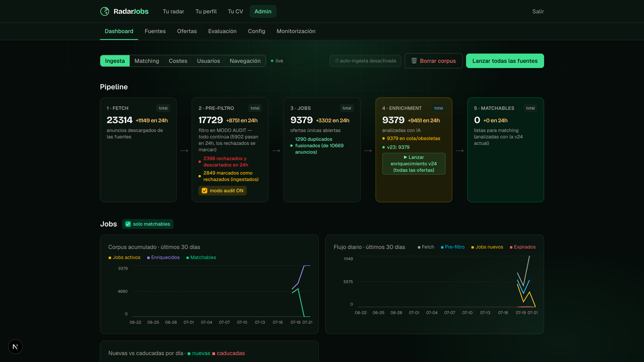Toggle the solo matchables checkbox
Image resolution: width=644 pixels, height=362 pixels.
point(128,224)
